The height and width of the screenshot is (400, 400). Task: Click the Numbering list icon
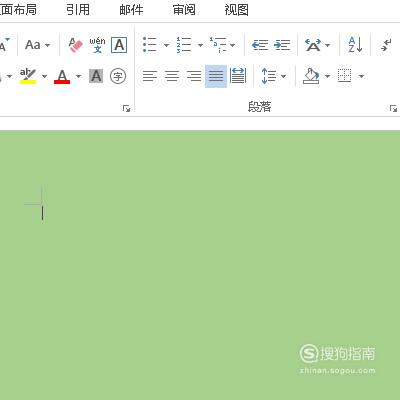184,45
